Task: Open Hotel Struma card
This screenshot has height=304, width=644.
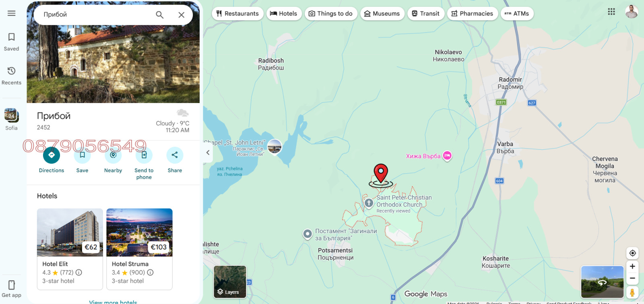Action: tap(139, 249)
